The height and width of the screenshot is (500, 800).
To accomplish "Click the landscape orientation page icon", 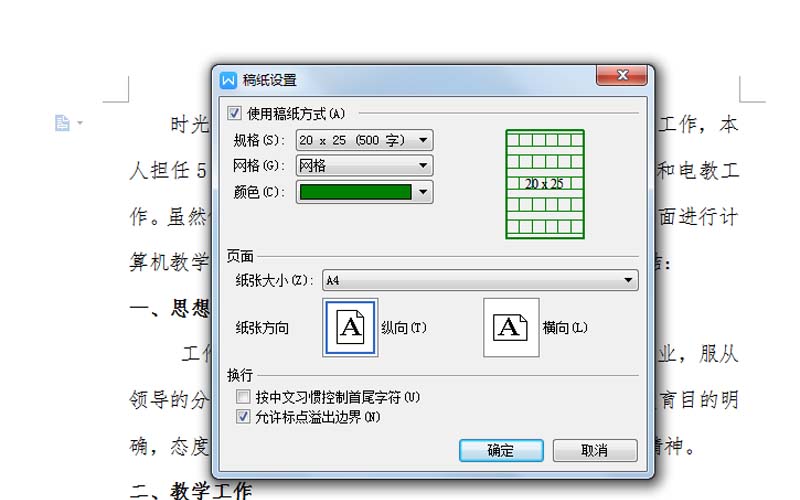I will coord(511,327).
